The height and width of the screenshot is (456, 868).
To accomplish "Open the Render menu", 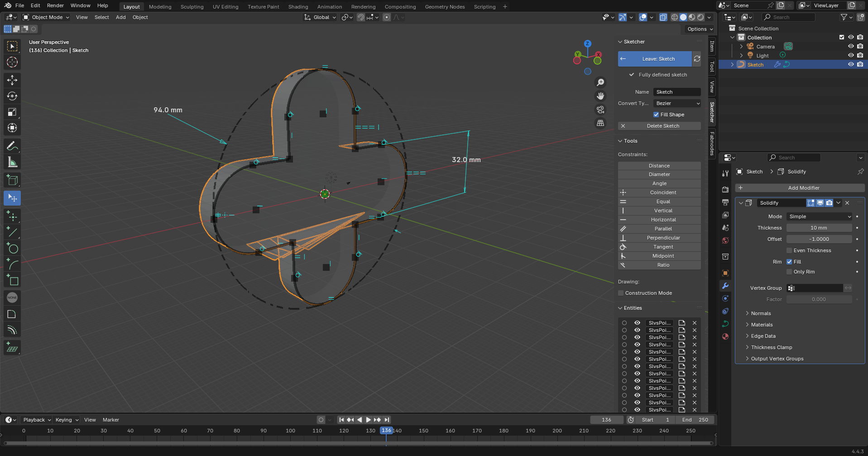I will (x=55, y=5).
